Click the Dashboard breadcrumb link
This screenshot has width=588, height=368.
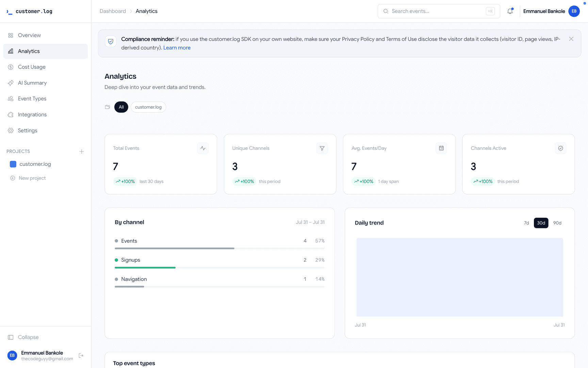(x=113, y=11)
